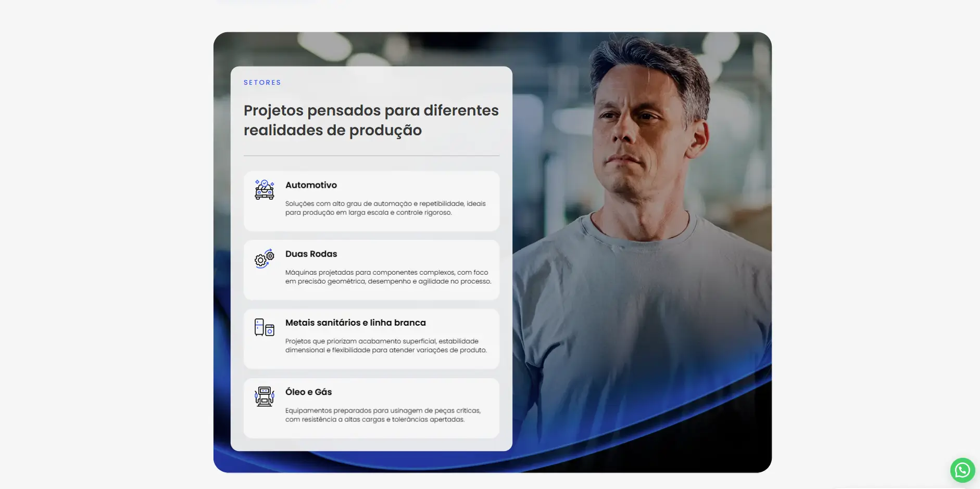980x489 pixels.
Task: Select the description about acabamento superficial
Action: tap(385, 345)
